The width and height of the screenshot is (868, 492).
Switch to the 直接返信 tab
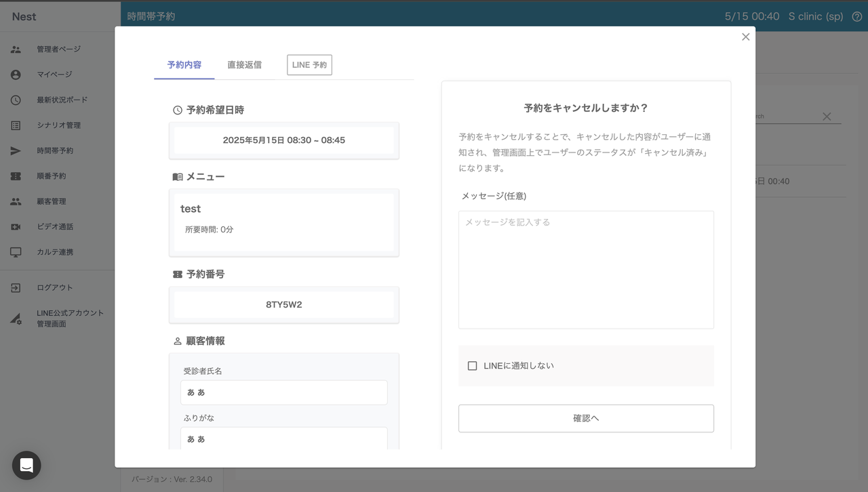[x=244, y=65]
